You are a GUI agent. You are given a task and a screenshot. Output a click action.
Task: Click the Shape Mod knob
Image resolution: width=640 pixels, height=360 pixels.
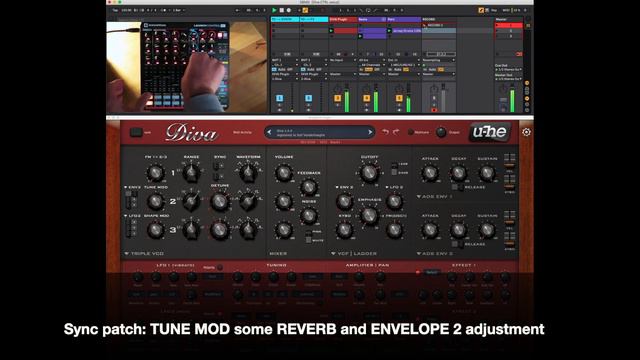156,230
